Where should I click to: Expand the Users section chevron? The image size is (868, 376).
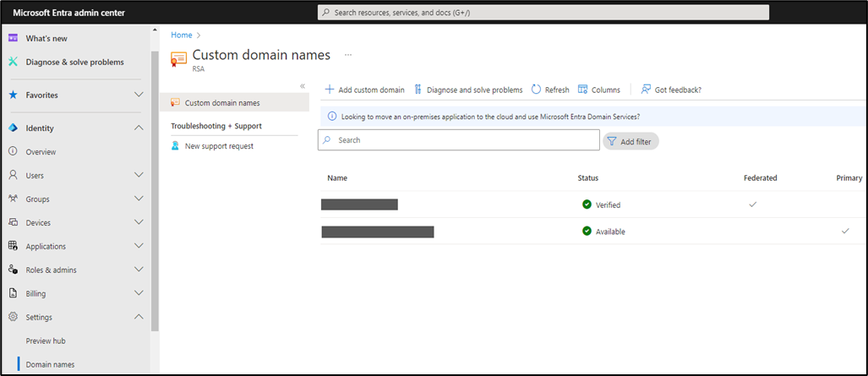[x=139, y=176]
